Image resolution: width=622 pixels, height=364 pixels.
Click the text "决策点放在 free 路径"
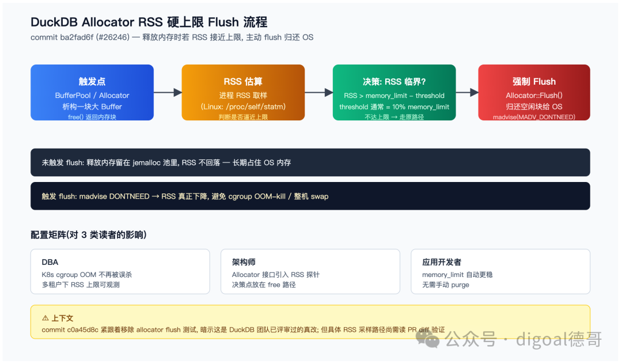pyautogui.click(x=264, y=285)
